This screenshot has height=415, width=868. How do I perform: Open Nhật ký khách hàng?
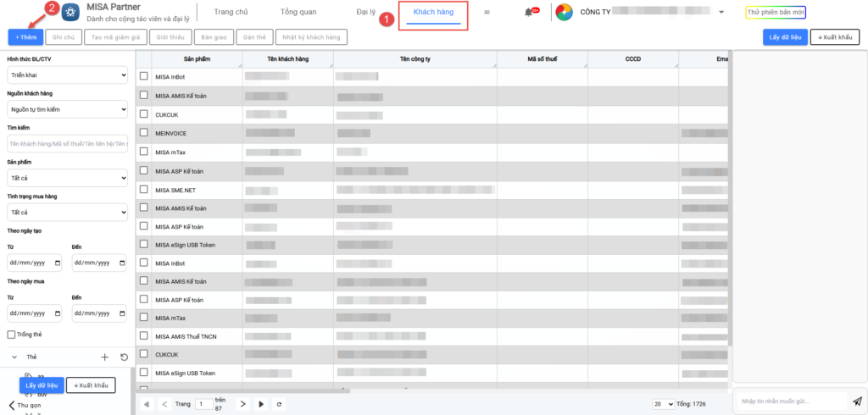(x=311, y=37)
